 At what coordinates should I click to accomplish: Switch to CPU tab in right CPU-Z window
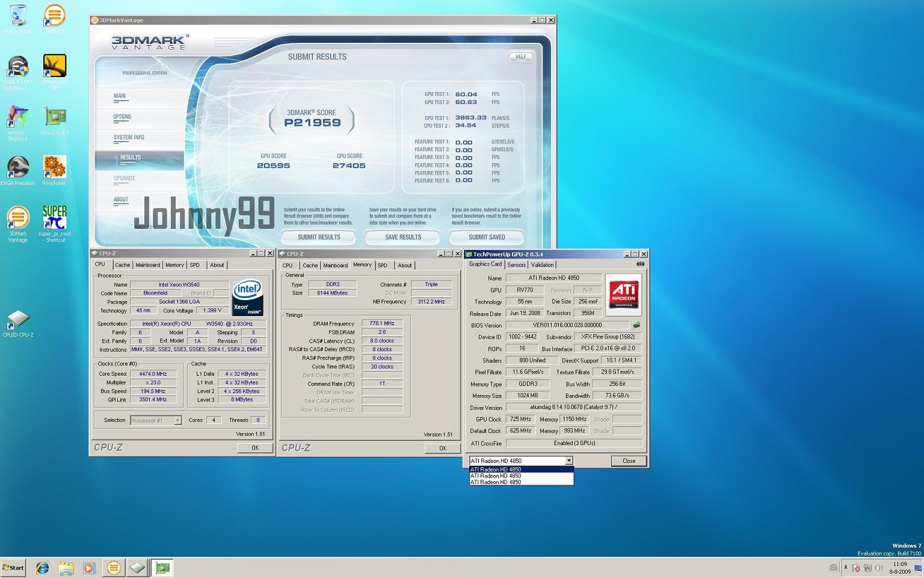coord(288,266)
